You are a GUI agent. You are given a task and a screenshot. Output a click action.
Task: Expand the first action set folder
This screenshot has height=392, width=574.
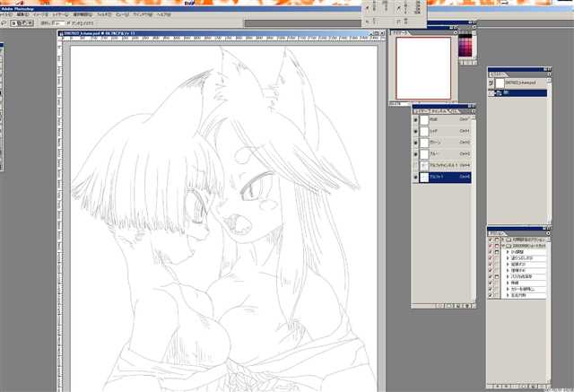pyautogui.click(x=505, y=240)
